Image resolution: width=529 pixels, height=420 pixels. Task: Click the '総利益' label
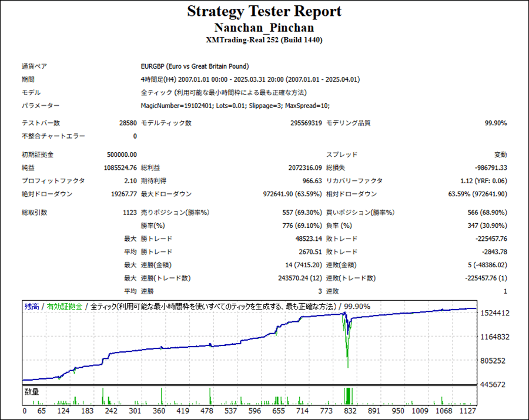[150, 168]
